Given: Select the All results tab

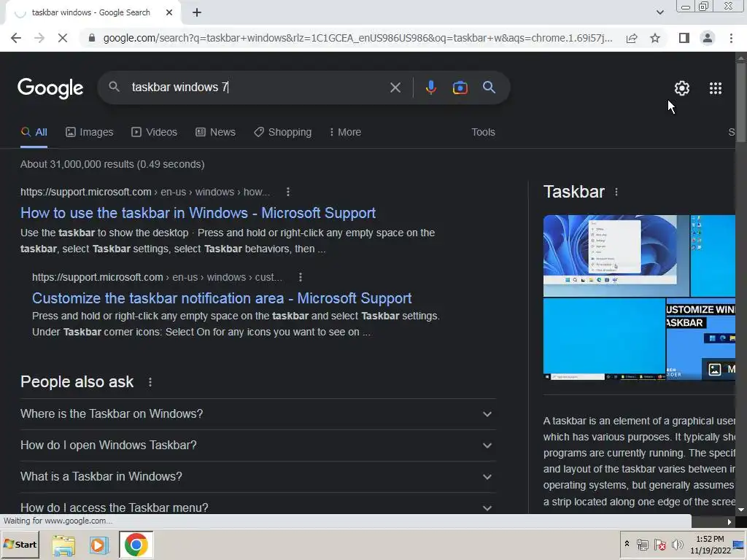Looking at the screenshot, I should (x=34, y=133).
